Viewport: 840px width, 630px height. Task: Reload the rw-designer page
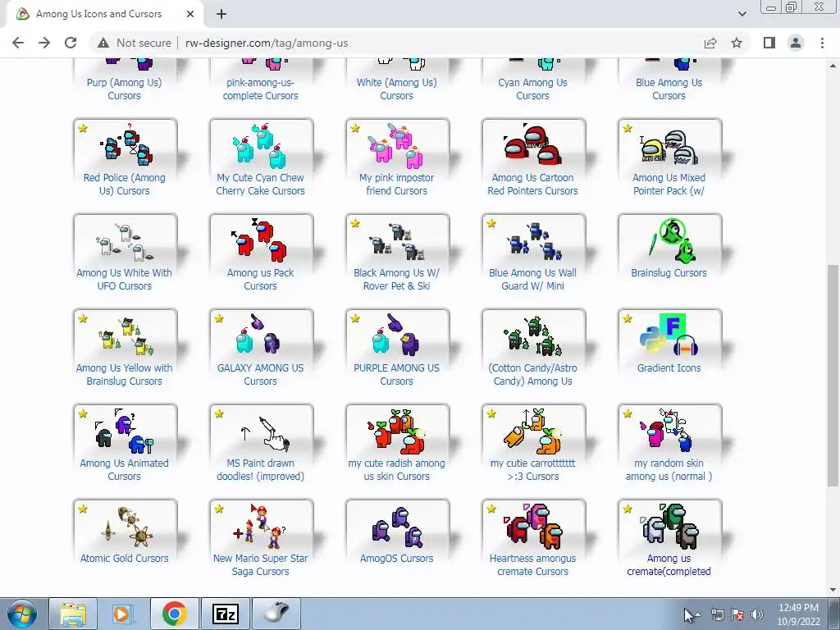71,43
